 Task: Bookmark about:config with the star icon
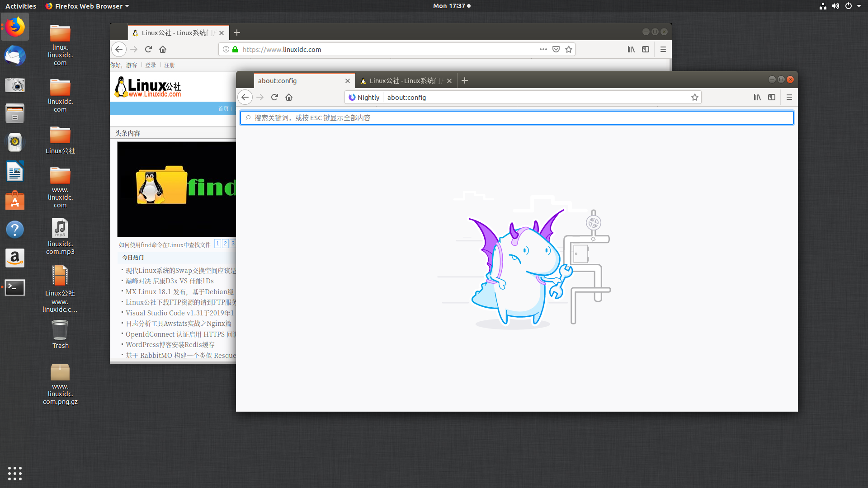point(695,97)
